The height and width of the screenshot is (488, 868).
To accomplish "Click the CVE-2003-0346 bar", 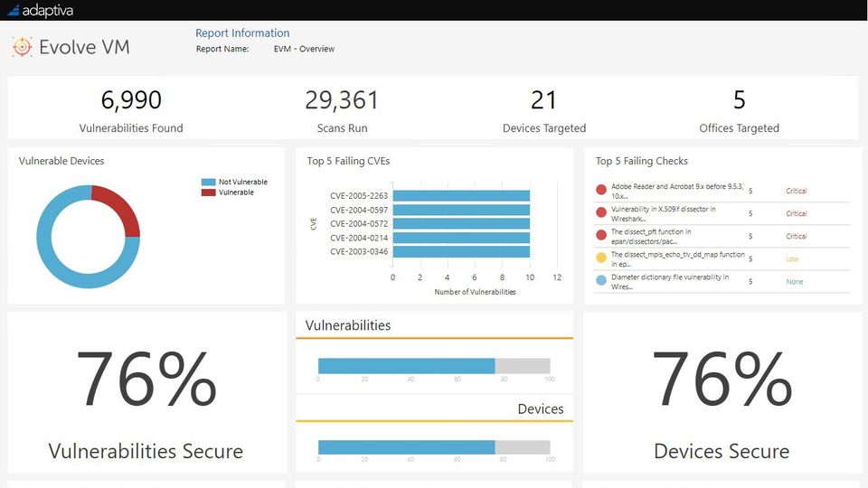I will pos(461,252).
